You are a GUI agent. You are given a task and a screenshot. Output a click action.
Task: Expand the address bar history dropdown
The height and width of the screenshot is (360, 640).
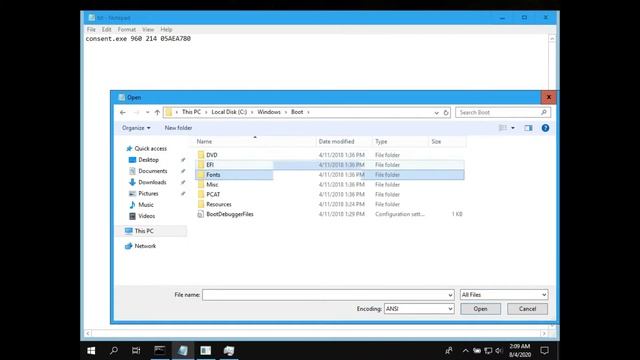pos(436,112)
